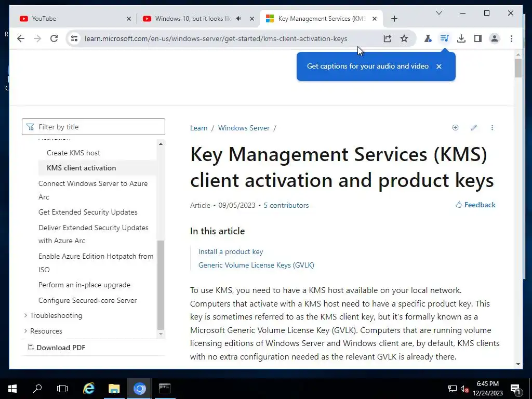Viewport: 532px width, 399px height.
Task: Open the tab search dropdown arrow
Action: pyautogui.click(x=438, y=13)
